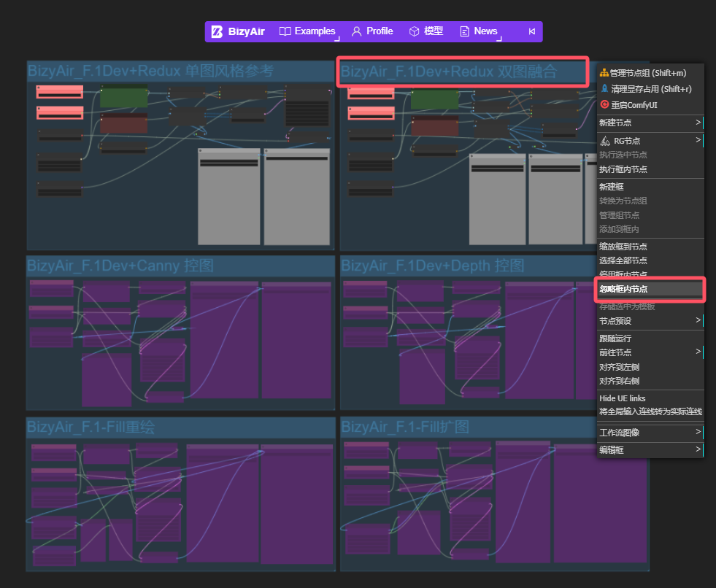Click the 模型 cube icon
This screenshot has width=716, height=588.
[414, 31]
